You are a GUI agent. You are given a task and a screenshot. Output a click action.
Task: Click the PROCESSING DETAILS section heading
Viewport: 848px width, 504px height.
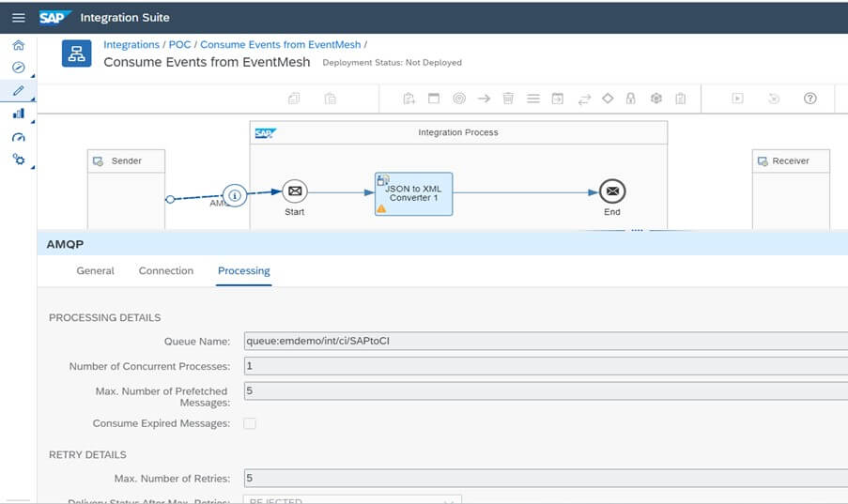[105, 318]
